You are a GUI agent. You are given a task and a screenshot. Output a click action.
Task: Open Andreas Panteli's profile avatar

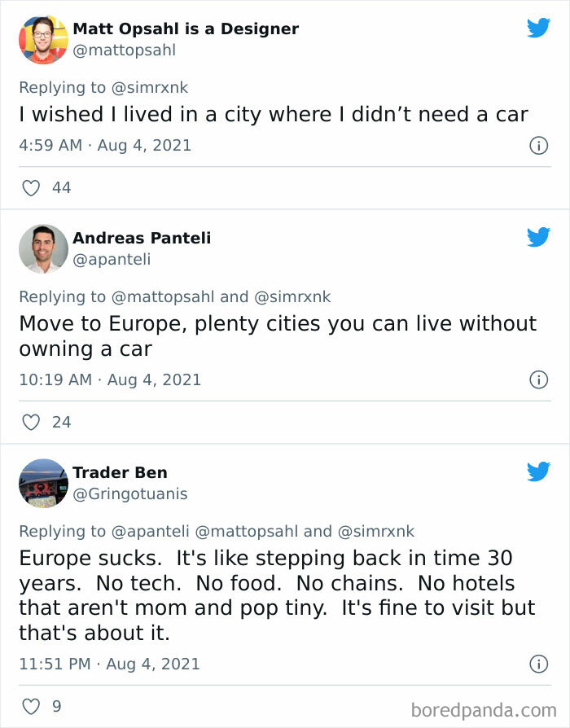(x=43, y=248)
